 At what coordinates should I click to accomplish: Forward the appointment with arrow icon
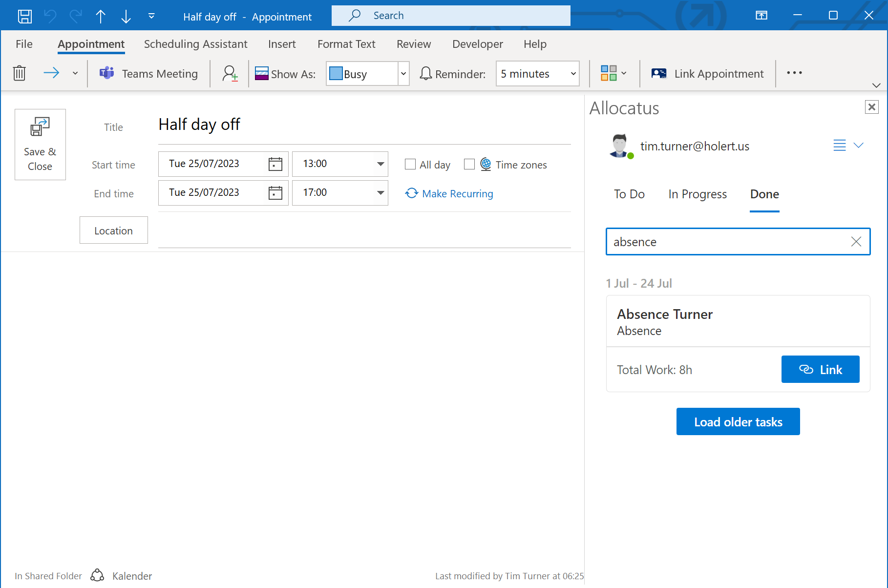coord(51,73)
